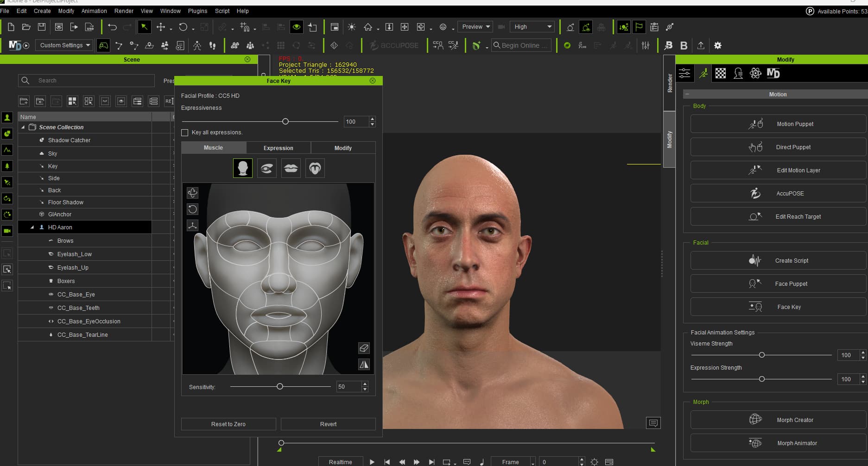Click the Open project folder icon
This screenshot has height=466, width=868.
click(x=26, y=27)
